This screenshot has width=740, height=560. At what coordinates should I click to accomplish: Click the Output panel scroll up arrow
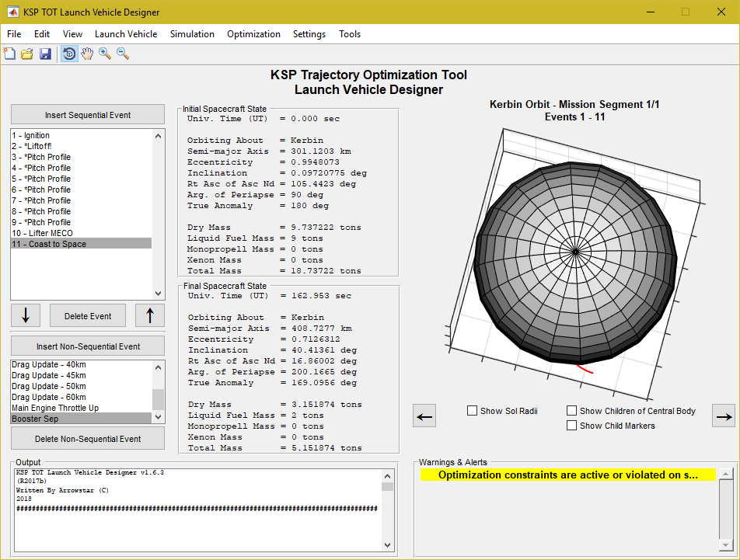387,476
